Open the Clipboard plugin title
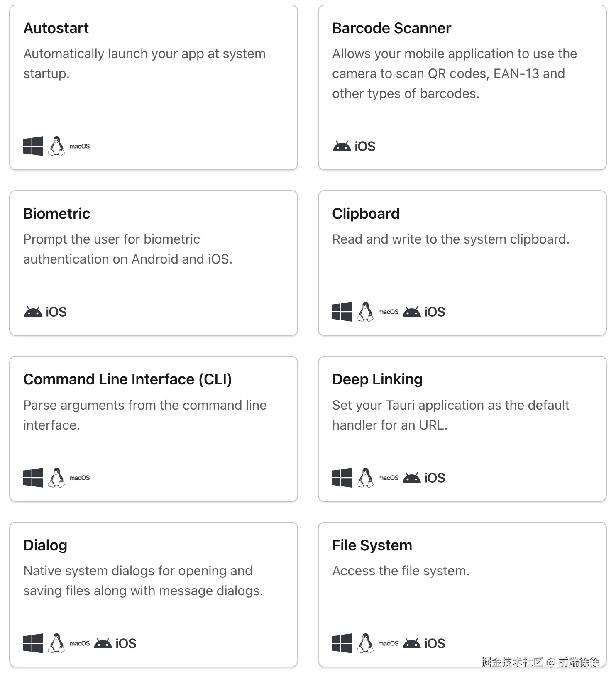Viewport: 616px width, 684px height. (366, 214)
